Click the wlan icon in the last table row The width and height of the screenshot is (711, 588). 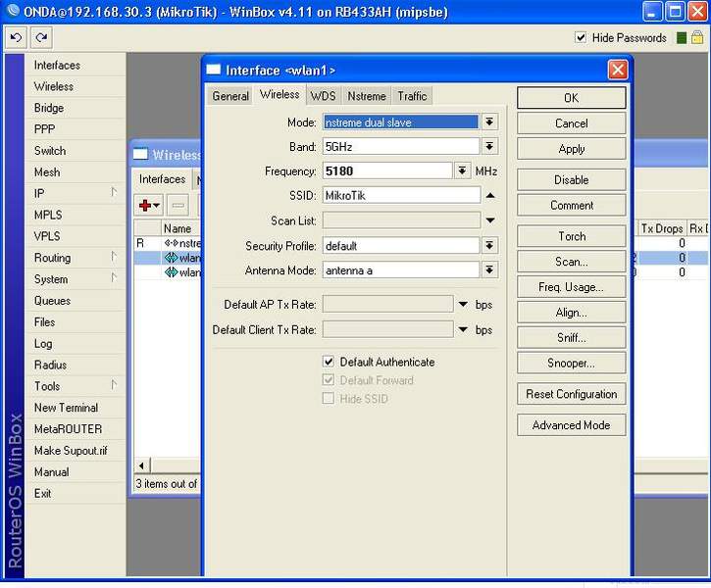[171, 272]
